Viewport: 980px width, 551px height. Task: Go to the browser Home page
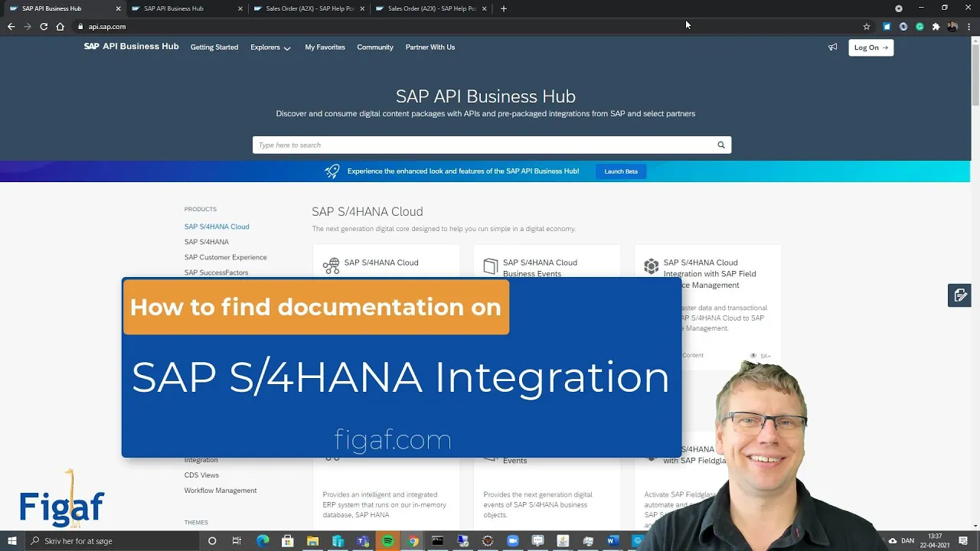[x=60, y=26]
